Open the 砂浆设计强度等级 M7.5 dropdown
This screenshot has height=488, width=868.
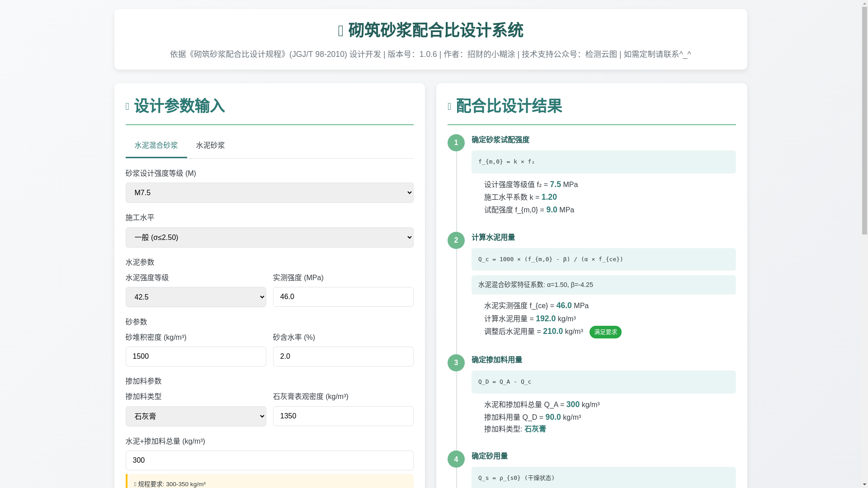point(269,192)
